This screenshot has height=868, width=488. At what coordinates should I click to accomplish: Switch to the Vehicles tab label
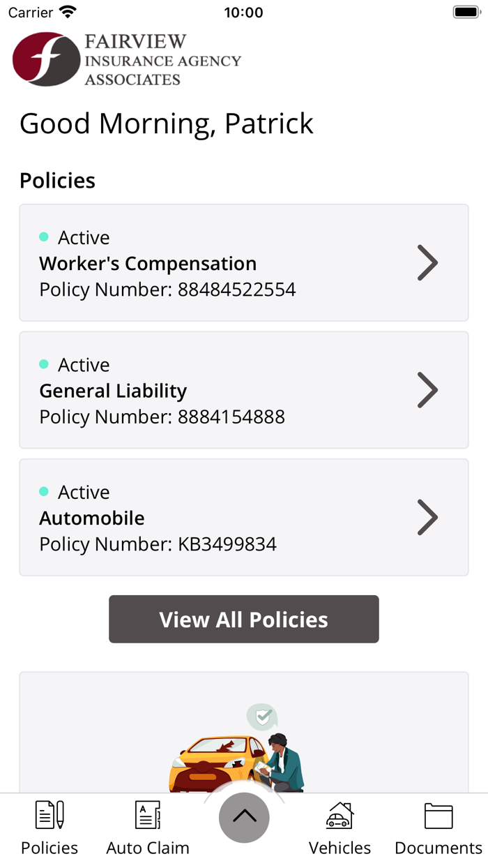(x=340, y=848)
